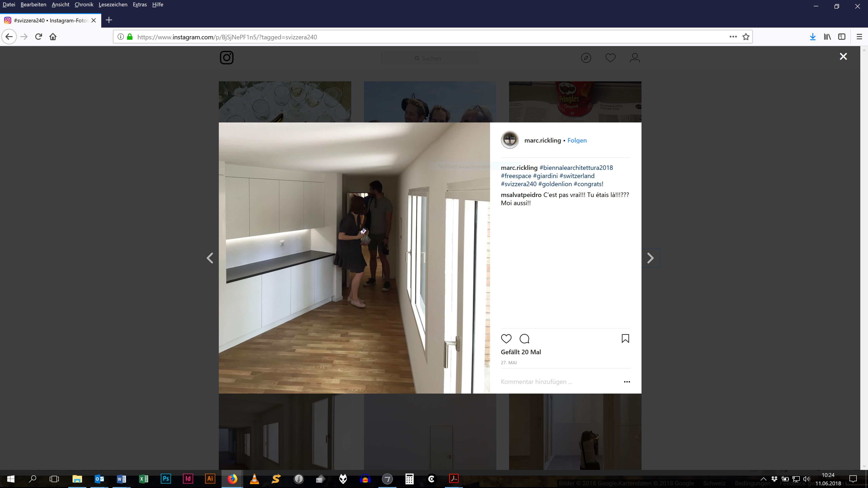Open marc.rickling profile picture
The width and height of the screenshot is (868, 488).
coord(509,140)
